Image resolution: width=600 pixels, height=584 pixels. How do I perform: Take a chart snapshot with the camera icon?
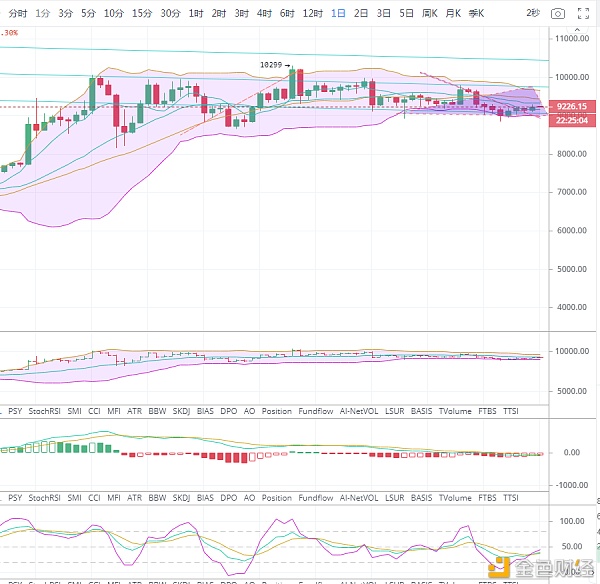(558, 14)
